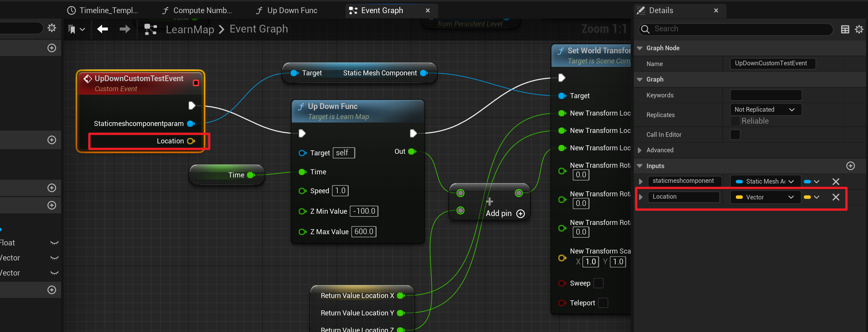Open Location container type dropdown
Screen dimensions: 868x332
point(812,197)
